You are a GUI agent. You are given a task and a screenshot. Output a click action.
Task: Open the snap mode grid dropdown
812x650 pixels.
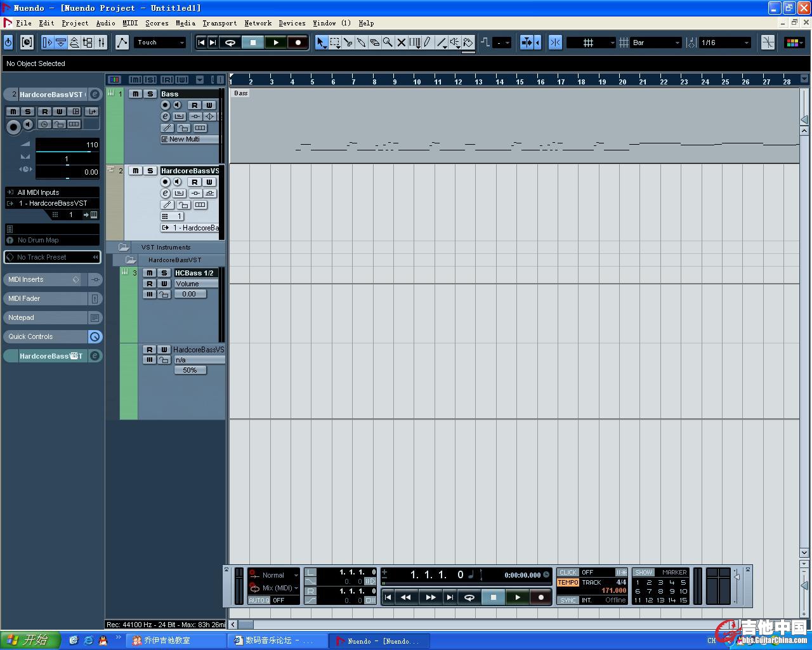591,43
